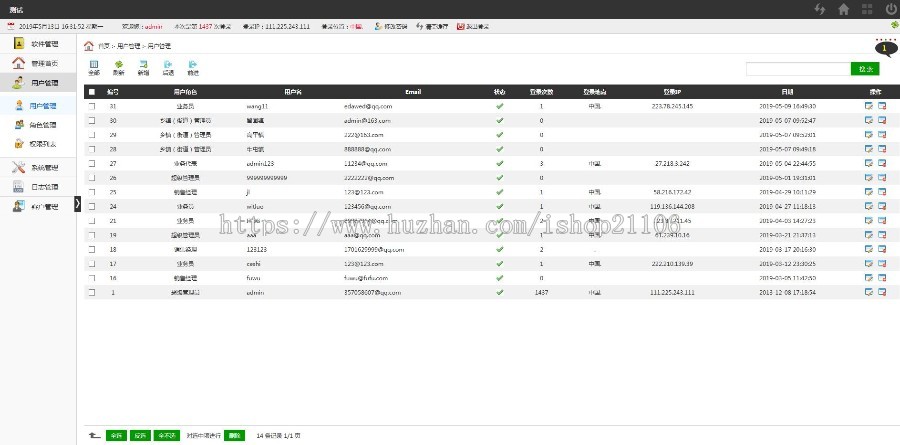Select the checkbox for user fuwu
This screenshot has height=445, width=900.
point(92,278)
